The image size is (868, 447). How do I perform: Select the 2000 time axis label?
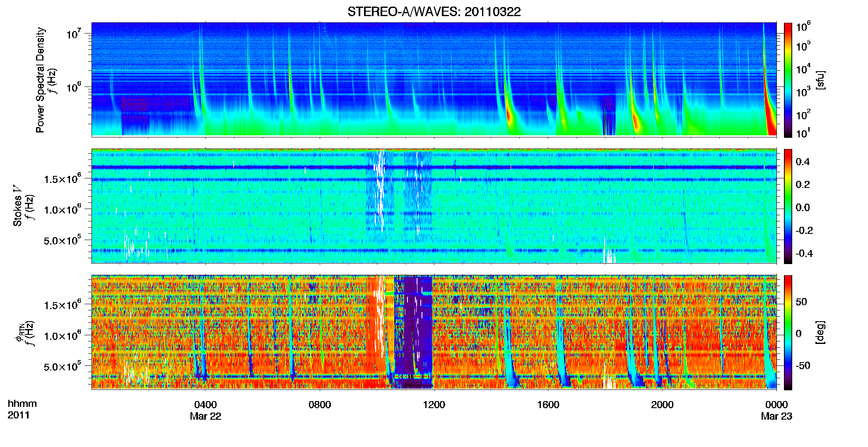pyautogui.click(x=662, y=404)
